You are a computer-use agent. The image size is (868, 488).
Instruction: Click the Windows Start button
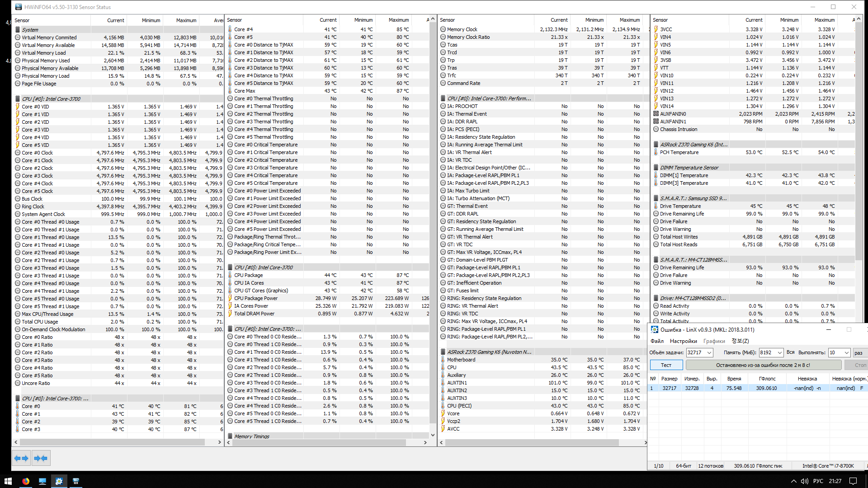pyautogui.click(x=8, y=481)
